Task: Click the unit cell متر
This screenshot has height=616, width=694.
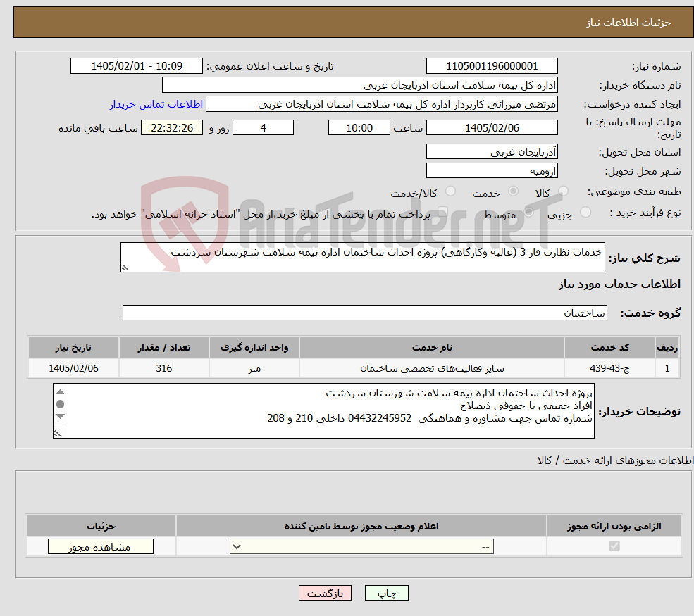Action: pos(254,368)
